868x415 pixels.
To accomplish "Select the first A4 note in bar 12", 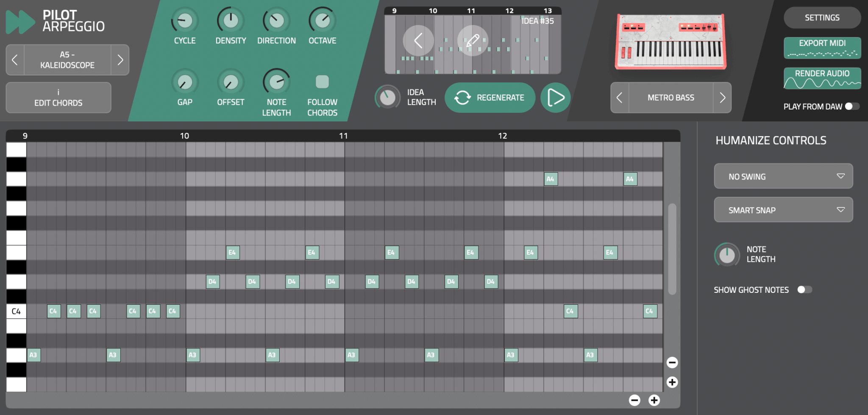I will coord(551,179).
